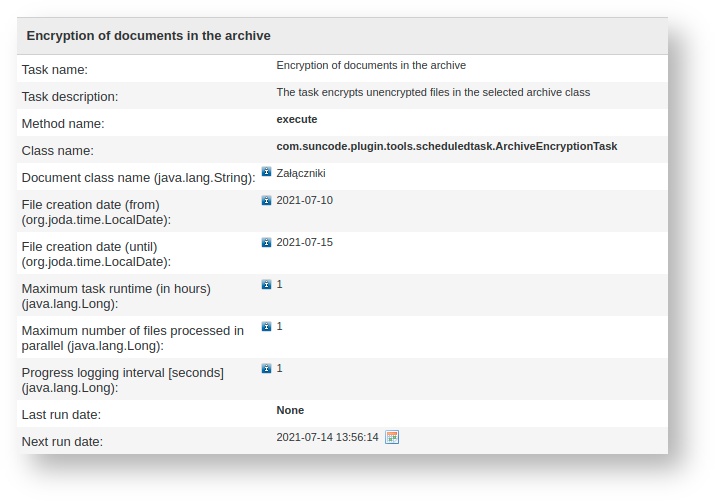The image size is (716, 502).
Task: Click the info icon next to 2021-07-10
Action: 266,200
